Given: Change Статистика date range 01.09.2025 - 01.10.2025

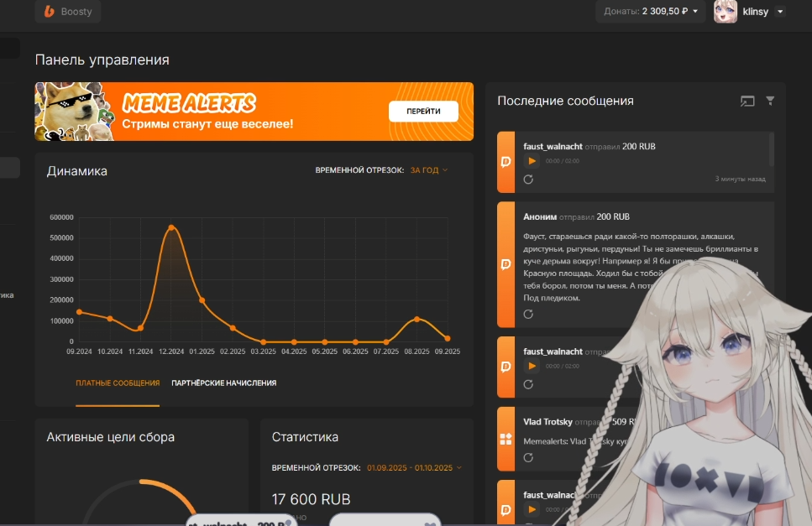Looking at the screenshot, I should click(414, 467).
